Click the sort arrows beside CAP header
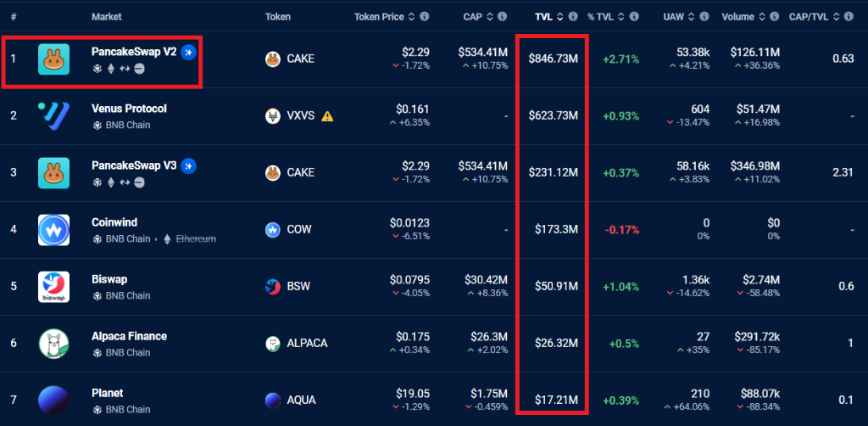This screenshot has height=426, width=868. (x=490, y=16)
